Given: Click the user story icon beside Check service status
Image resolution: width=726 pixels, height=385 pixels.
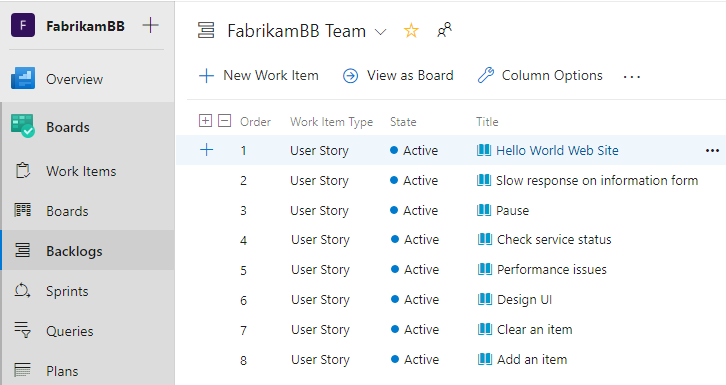Looking at the screenshot, I should [485, 239].
